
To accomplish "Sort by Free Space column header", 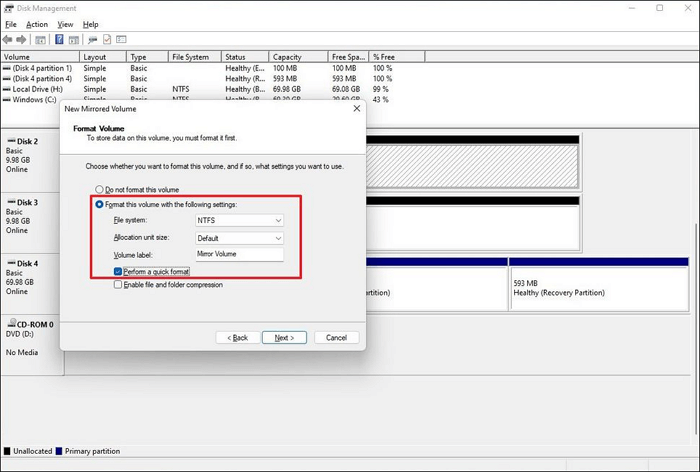I will (348, 57).
